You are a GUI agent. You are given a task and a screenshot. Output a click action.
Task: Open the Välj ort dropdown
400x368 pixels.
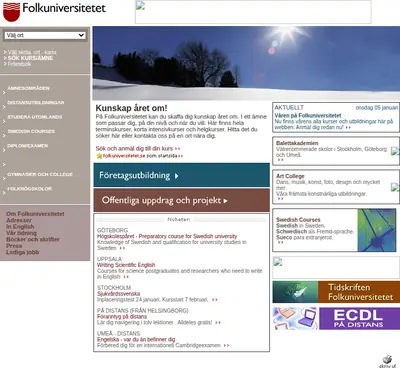tap(45, 35)
